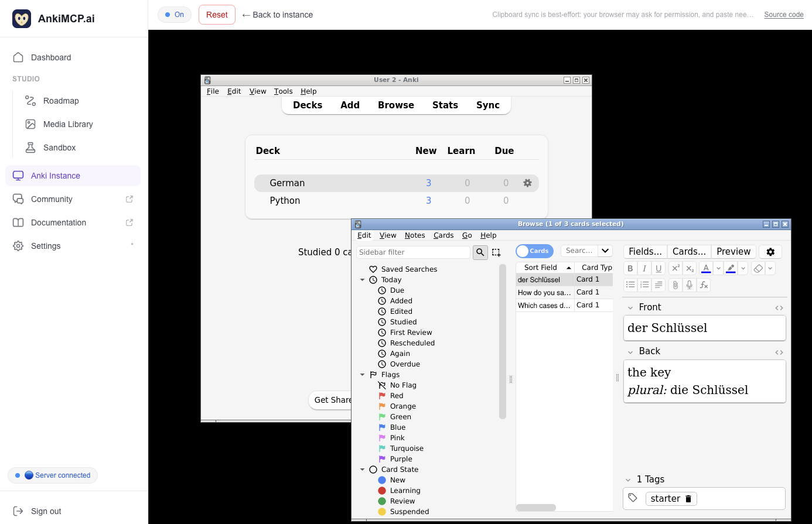Apply the text color button

[706, 268]
